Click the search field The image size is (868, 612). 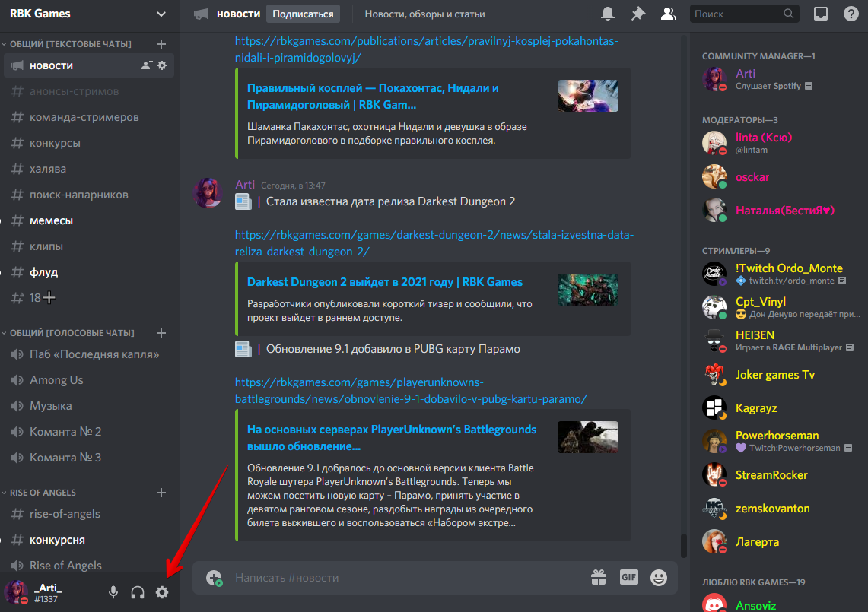pyautogui.click(x=744, y=14)
